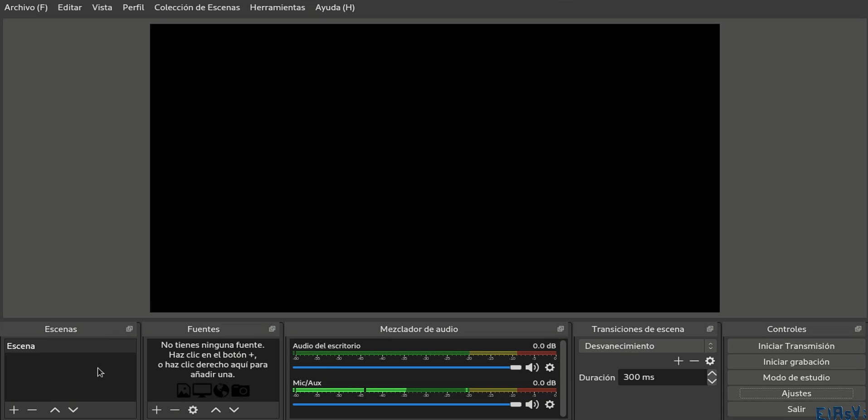Remove source with minus button
The width and height of the screenshot is (868, 420).
(x=175, y=410)
